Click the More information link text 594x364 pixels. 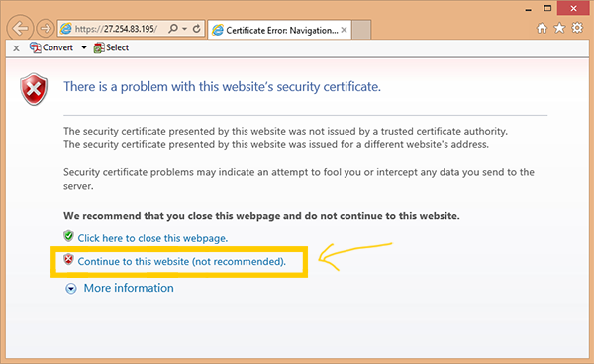(x=129, y=288)
